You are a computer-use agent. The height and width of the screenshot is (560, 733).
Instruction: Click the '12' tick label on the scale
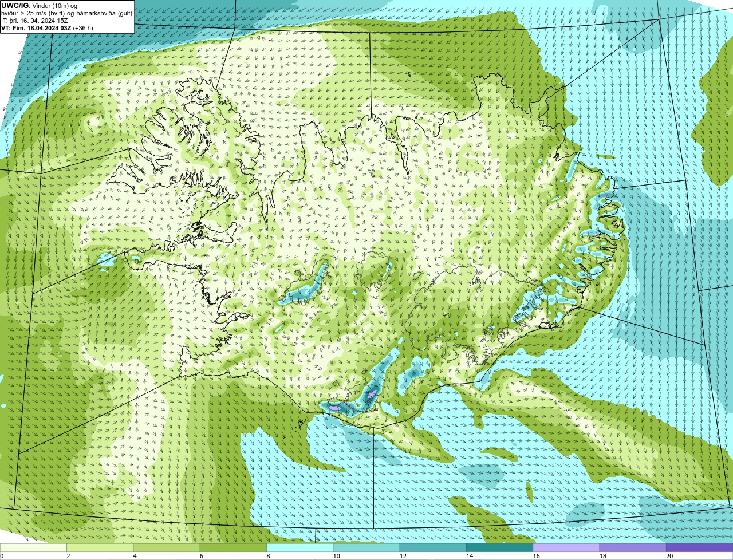point(403,556)
